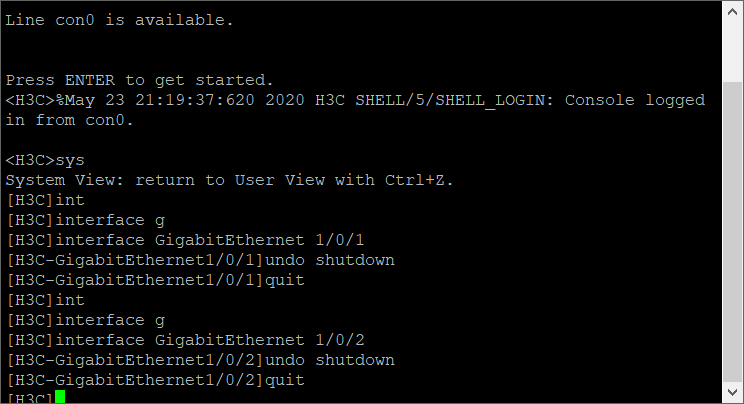Screen dimensions: 744x404
Task: Click the 'Press ENTER to get started.' line
Action: 140,80
